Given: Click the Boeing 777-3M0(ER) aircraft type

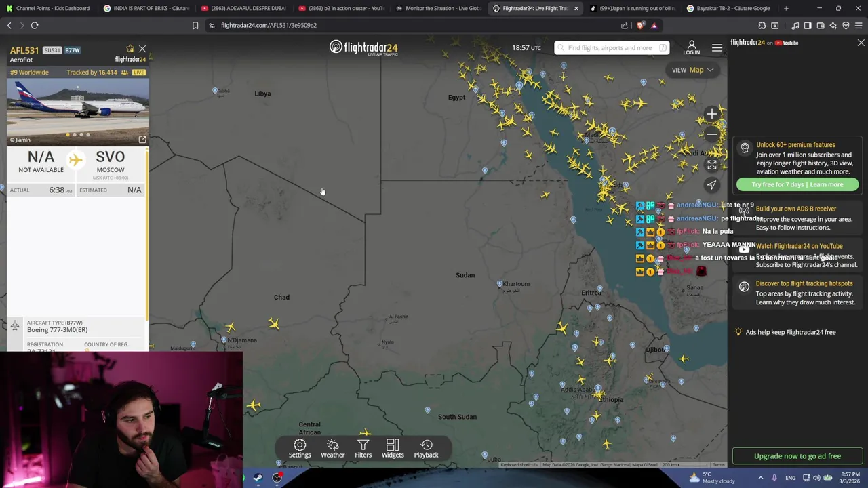Looking at the screenshot, I should pyautogui.click(x=57, y=329).
